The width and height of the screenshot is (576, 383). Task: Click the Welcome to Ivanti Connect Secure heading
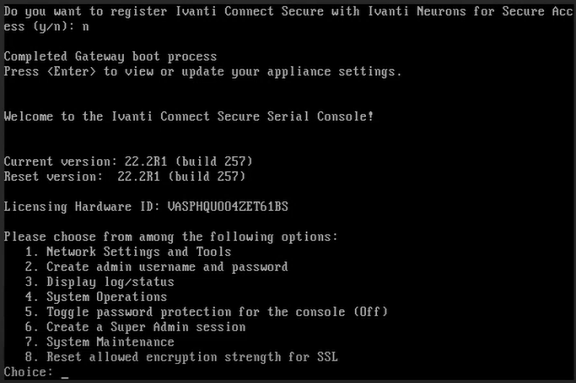coord(188,116)
